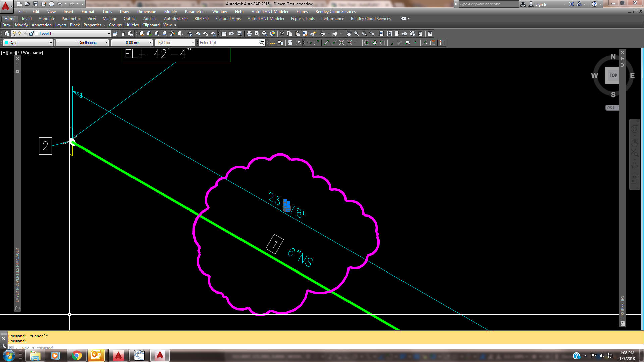This screenshot has height=362, width=644.
Task: Click the Distance measure ruler icon
Action: (x=272, y=43)
